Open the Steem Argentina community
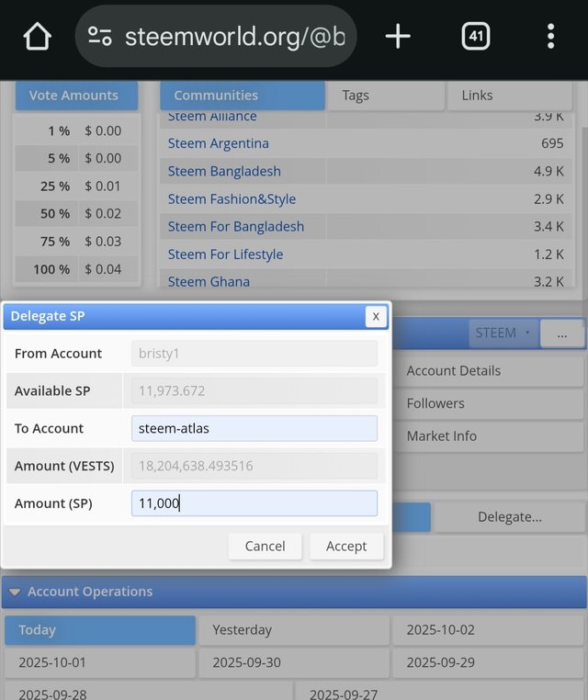588x700 pixels. point(219,143)
